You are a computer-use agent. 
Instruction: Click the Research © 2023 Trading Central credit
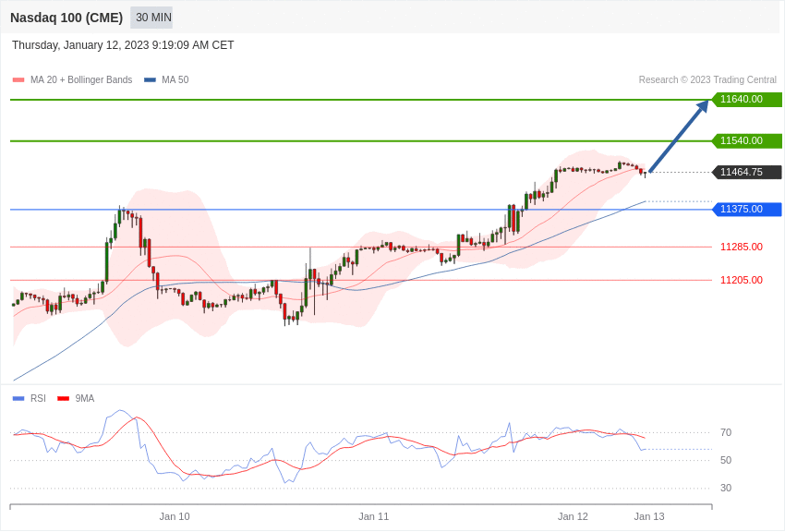[x=707, y=80]
